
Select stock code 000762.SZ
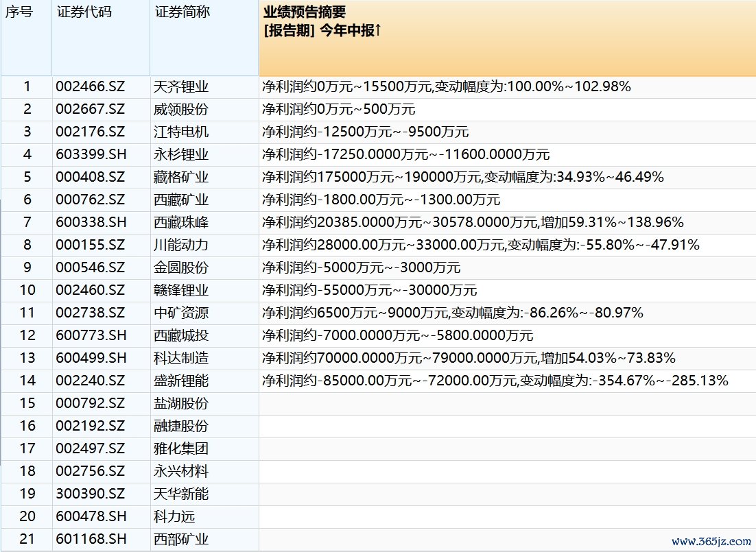(x=90, y=200)
